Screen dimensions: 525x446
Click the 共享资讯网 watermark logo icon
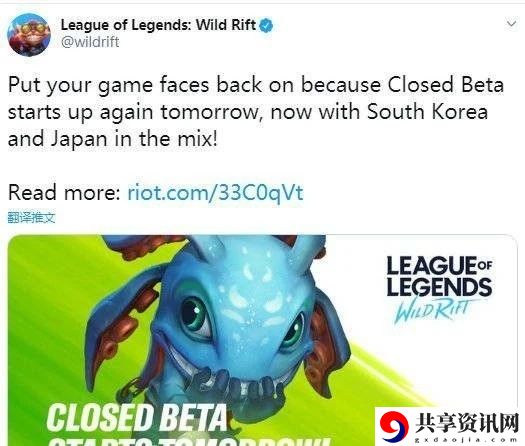[394, 427]
